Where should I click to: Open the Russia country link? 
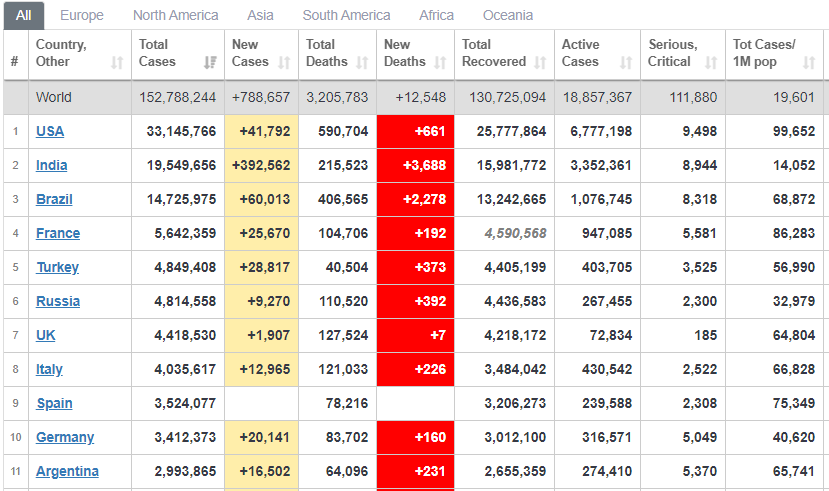(58, 301)
